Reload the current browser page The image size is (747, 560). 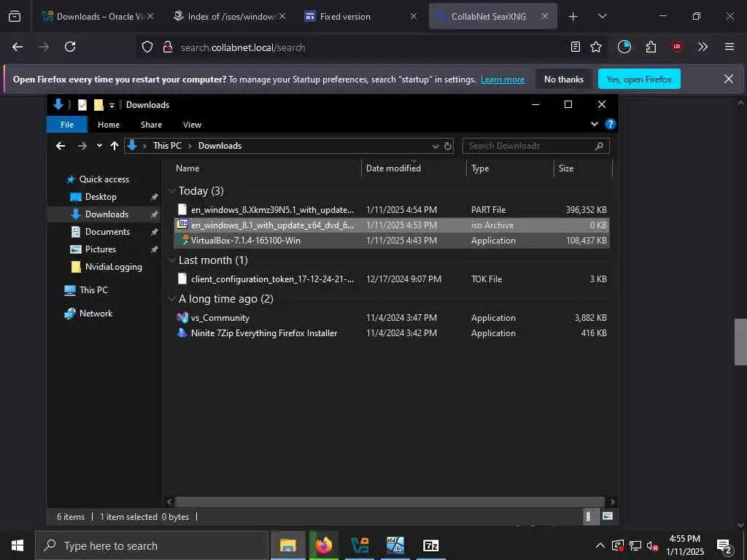coord(70,47)
